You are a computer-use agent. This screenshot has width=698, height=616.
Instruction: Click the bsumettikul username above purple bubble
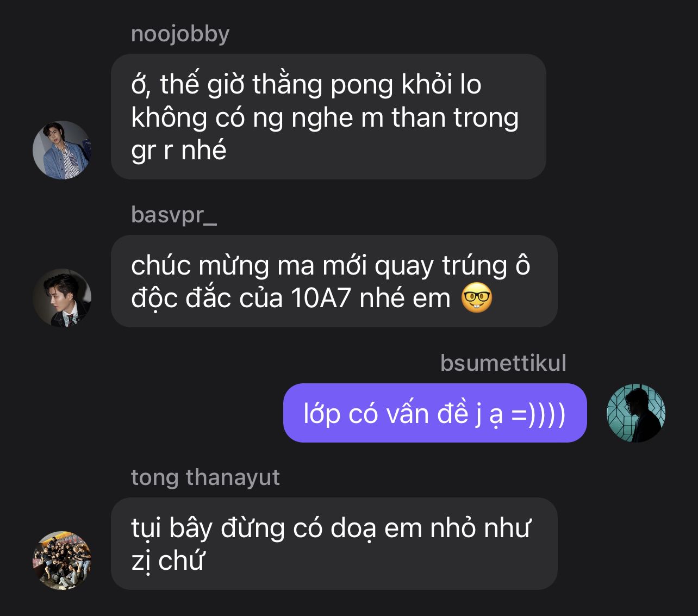(x=503, y=363)
